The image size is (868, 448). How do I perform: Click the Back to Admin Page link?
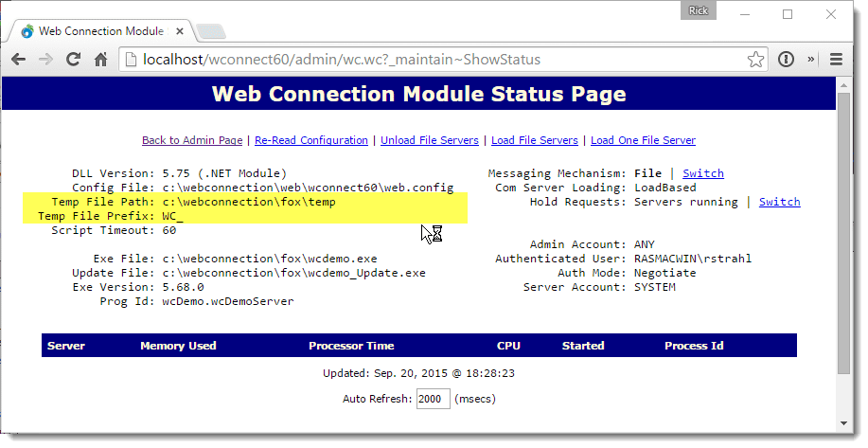point(192,140)
